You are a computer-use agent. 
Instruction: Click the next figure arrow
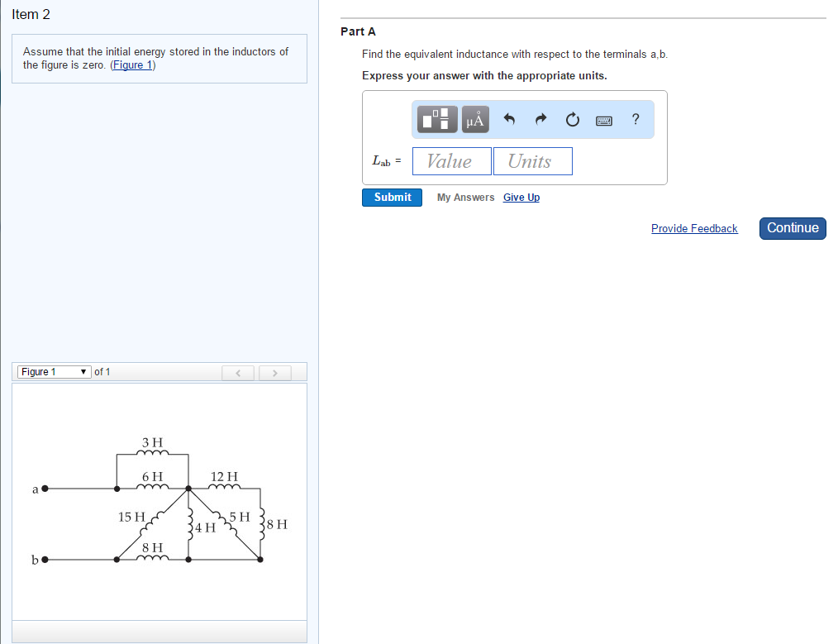tap(274, 372)
